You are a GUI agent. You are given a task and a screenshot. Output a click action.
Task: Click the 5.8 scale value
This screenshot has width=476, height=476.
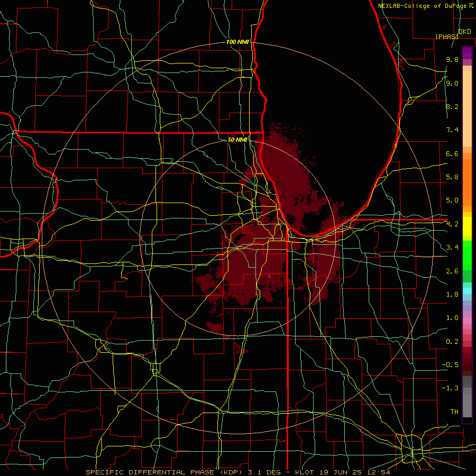click(x=452, y=177)
